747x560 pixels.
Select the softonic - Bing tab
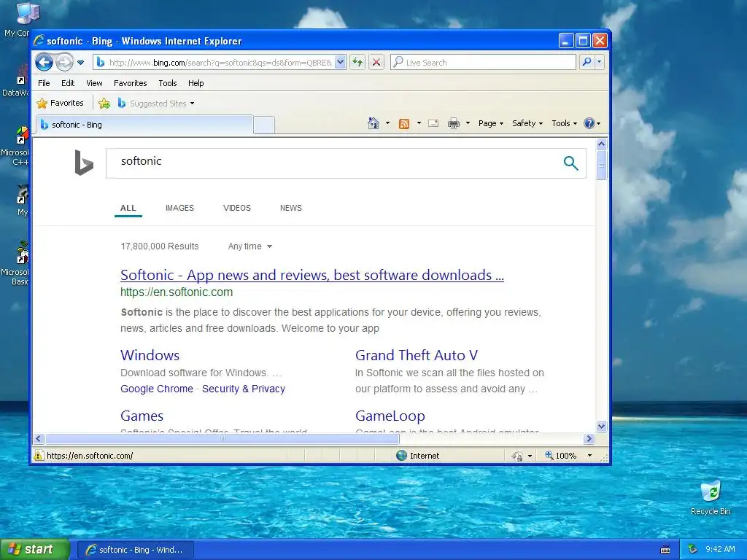(144, 125)
